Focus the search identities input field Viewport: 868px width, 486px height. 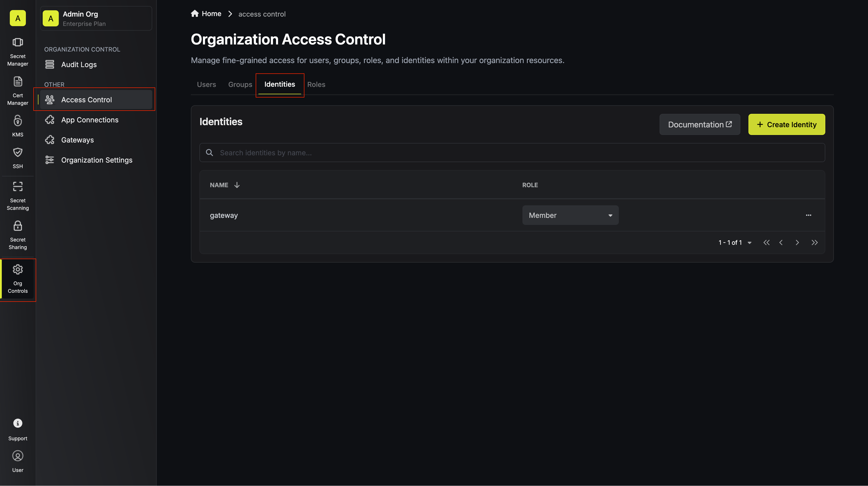coord(512,153)
